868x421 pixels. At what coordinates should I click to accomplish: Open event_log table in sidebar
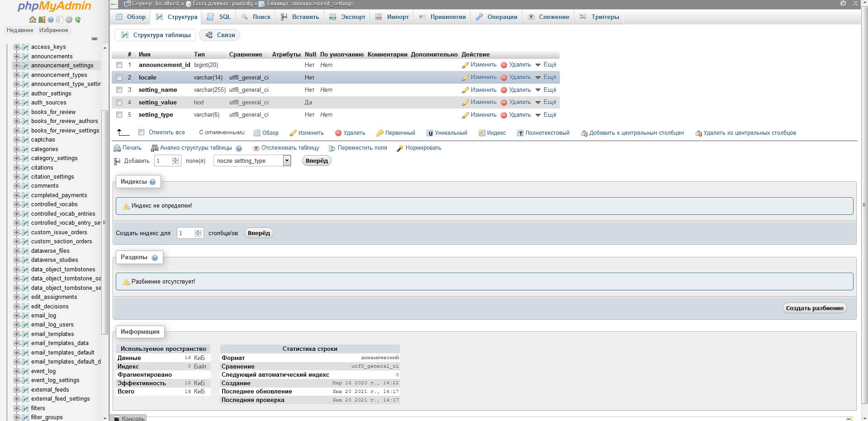tap(43, 371)
